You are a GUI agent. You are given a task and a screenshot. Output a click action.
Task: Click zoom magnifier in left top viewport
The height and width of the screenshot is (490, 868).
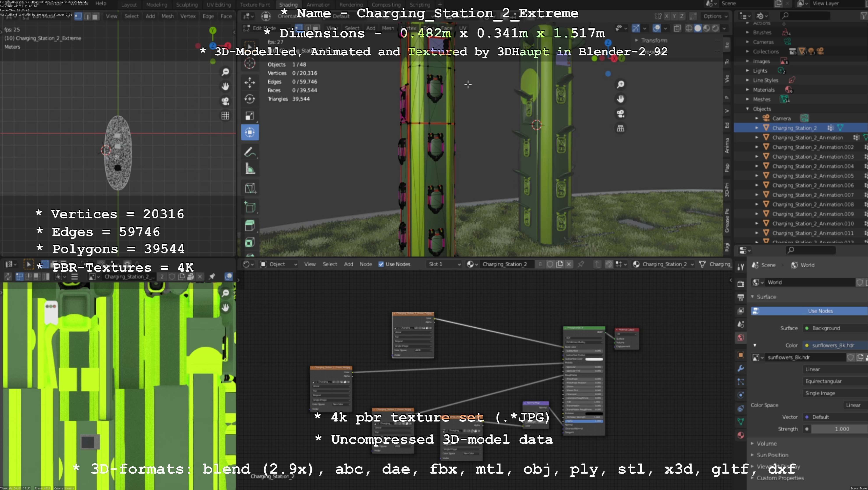(225, 72)
